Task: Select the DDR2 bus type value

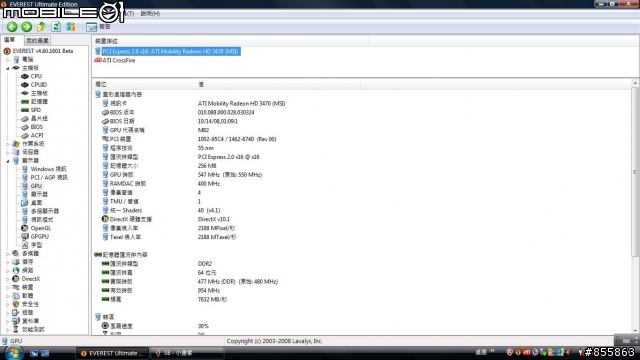Action: 205,264
